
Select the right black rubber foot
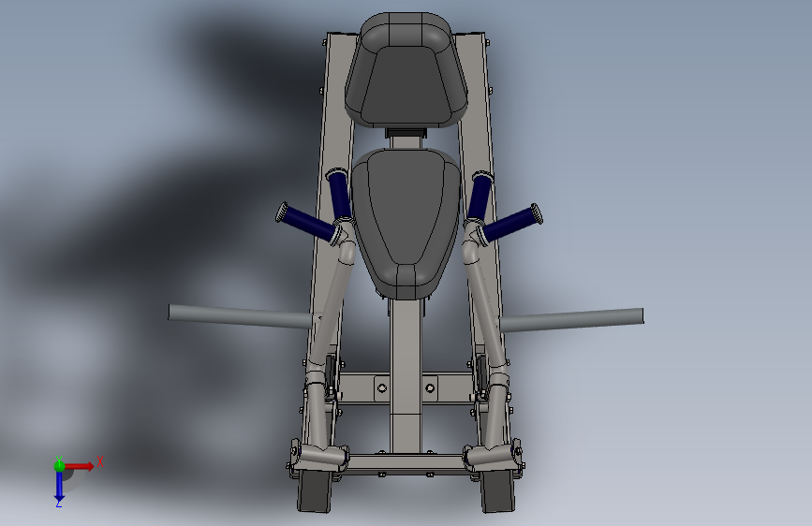[497, 492]
